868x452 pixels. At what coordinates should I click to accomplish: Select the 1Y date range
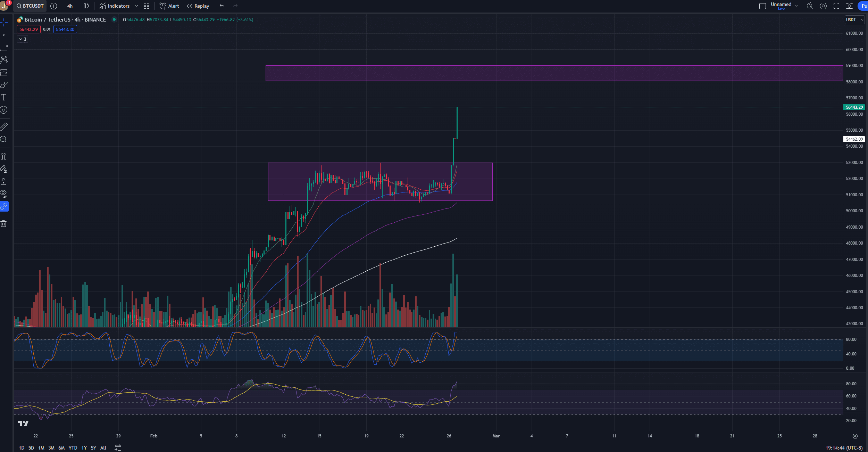84,448
